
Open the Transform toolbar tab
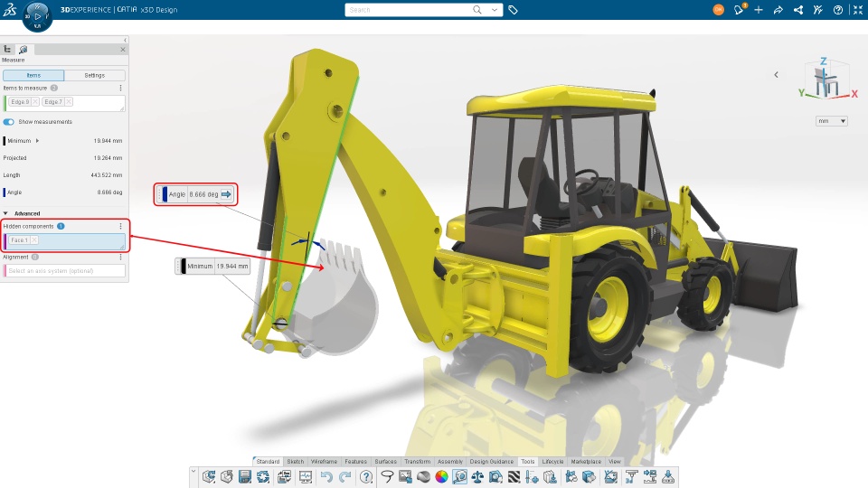point(417,462)
